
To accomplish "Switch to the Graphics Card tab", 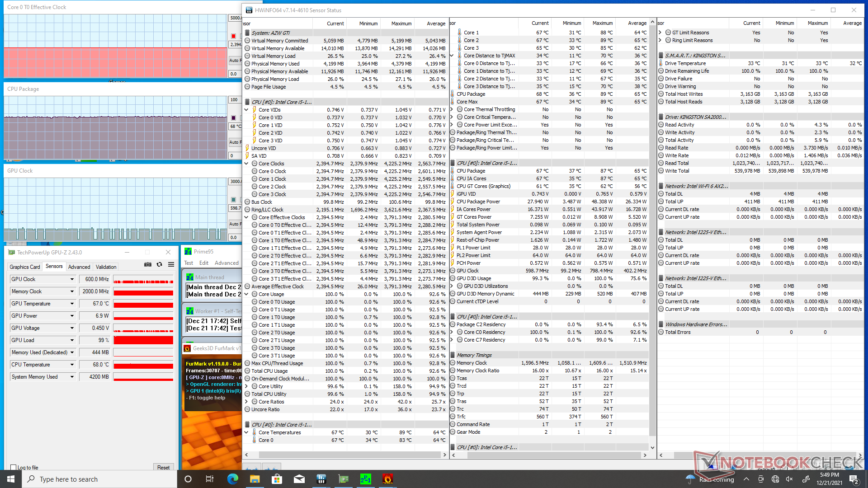I will click(25, 267).
